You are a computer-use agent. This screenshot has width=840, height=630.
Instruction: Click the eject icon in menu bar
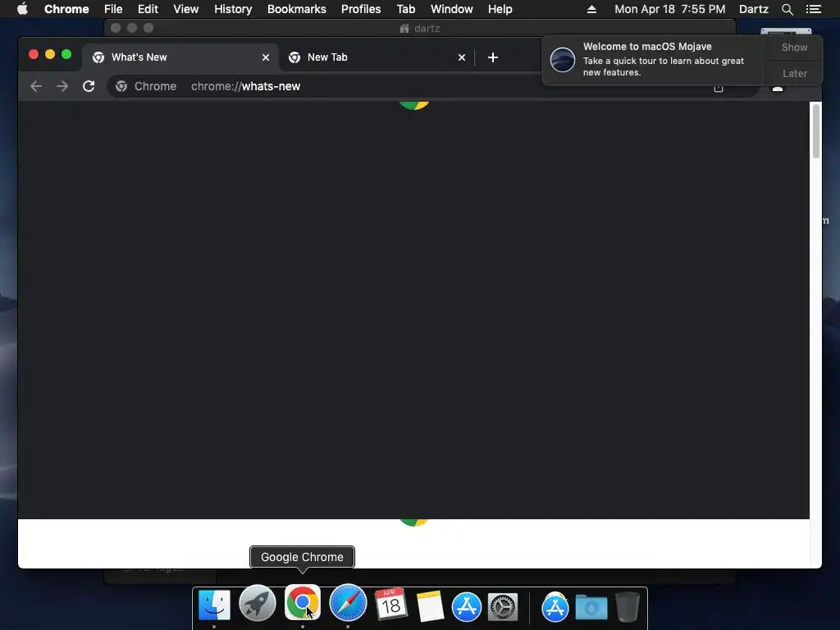591,9
